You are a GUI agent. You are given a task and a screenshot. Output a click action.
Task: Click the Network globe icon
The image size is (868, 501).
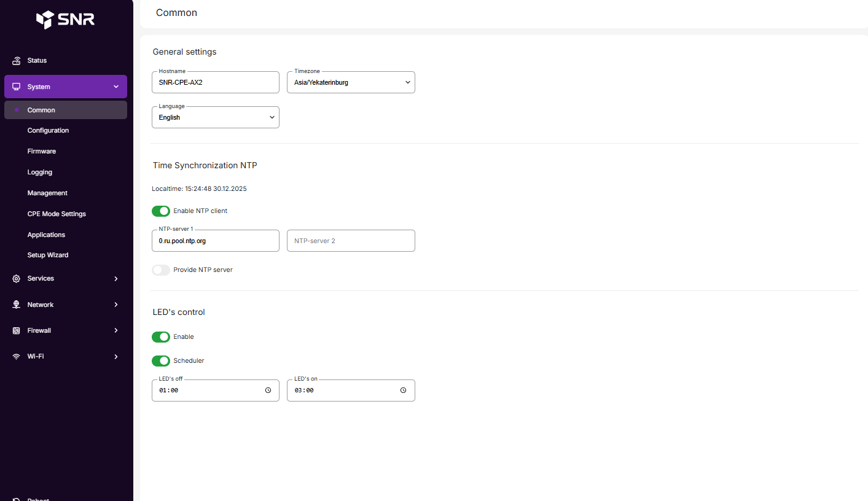coord(17,305)
